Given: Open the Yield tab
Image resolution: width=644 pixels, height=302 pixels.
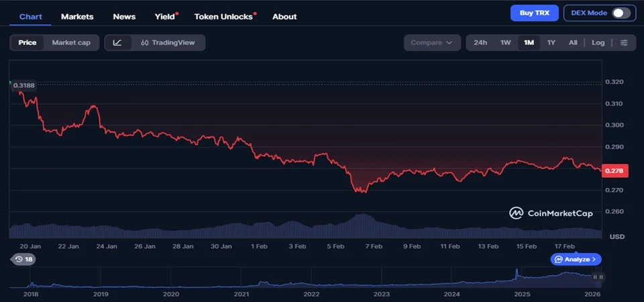Looking at the screenshot, I should click(x=165, y=17).
